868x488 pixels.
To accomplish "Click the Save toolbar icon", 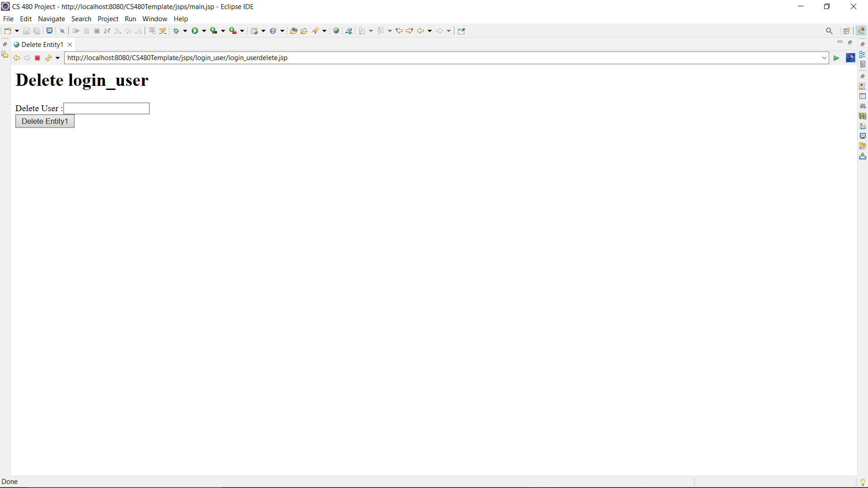I will pos(26,31).
